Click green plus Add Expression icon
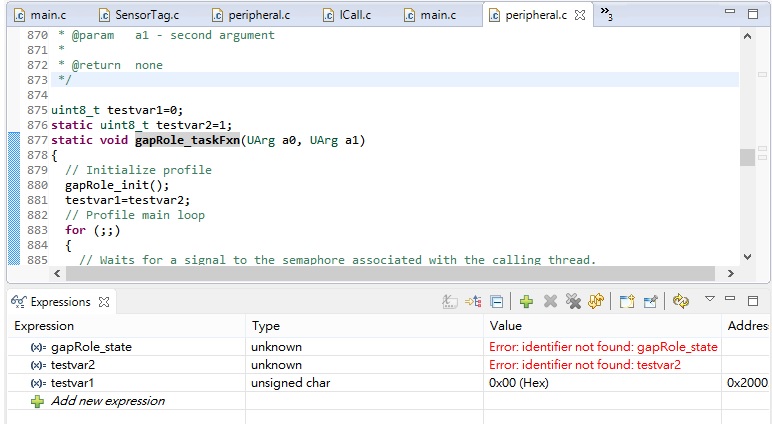The image size is (772, 424). point(526,301)
